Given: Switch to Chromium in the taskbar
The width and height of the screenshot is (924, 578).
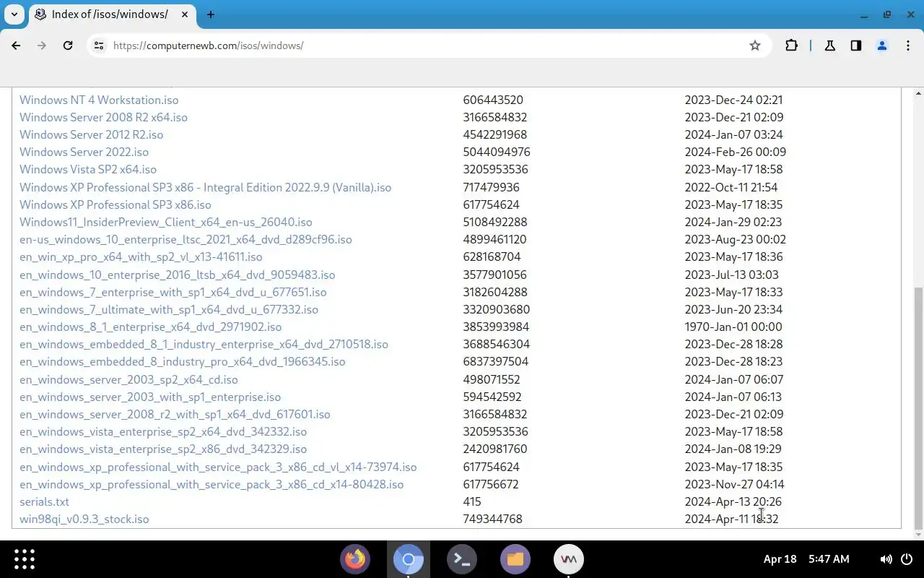Looking at the screenshot, I should [408, 559].
